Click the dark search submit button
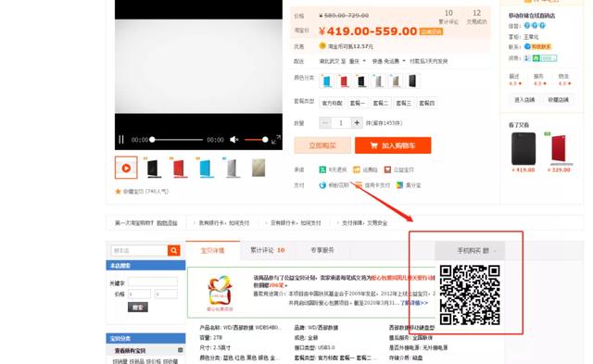The width and height of the screenshot is (593, 364). (138, 308)
